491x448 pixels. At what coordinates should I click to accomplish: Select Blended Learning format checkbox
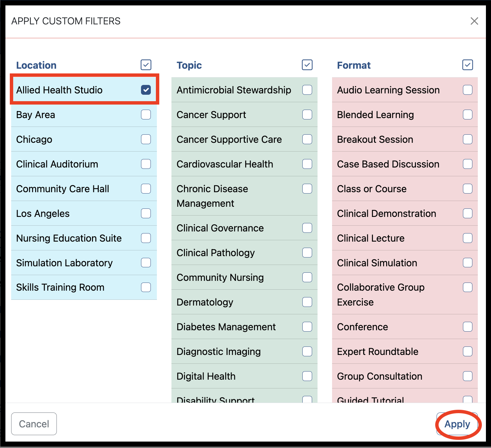click(468, 115)
